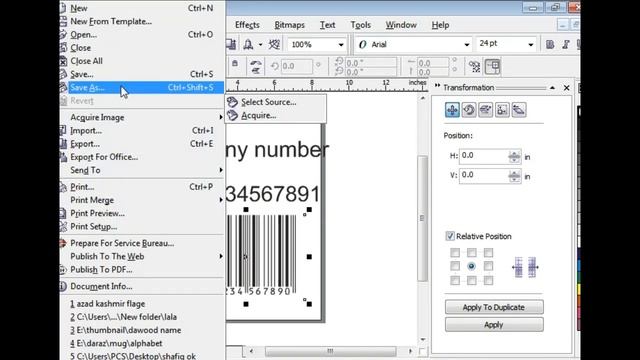Open the Effects menu
This screenshot has width=640, height=360.
point(247,25)
